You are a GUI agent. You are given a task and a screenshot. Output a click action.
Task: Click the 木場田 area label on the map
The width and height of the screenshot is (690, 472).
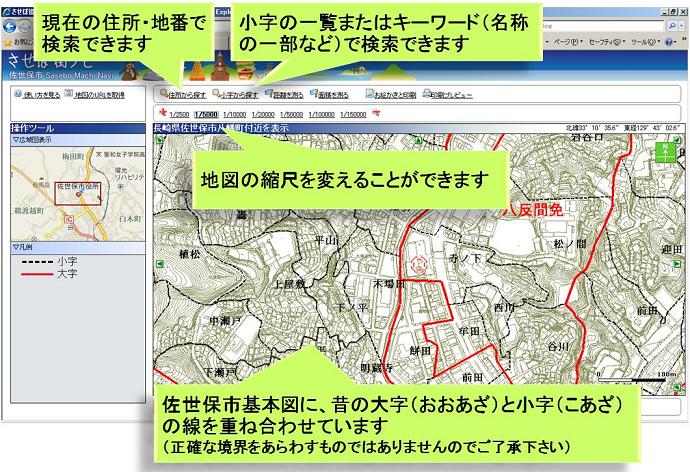point(389,283)
